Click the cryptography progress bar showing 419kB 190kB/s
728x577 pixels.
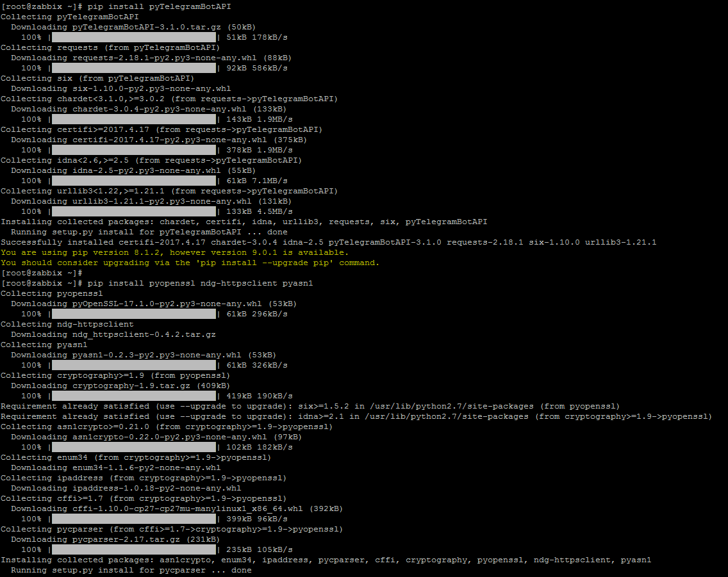[x=134, y=396]
